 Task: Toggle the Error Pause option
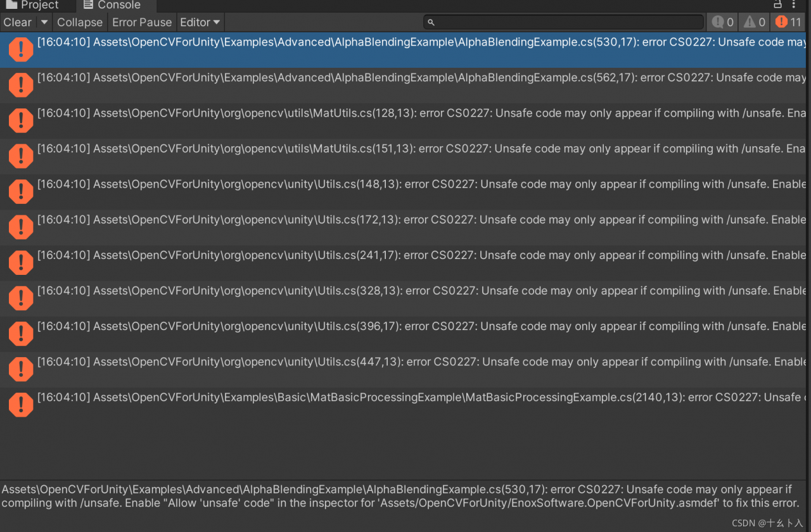pyautogui.click(x=142, y=22)
